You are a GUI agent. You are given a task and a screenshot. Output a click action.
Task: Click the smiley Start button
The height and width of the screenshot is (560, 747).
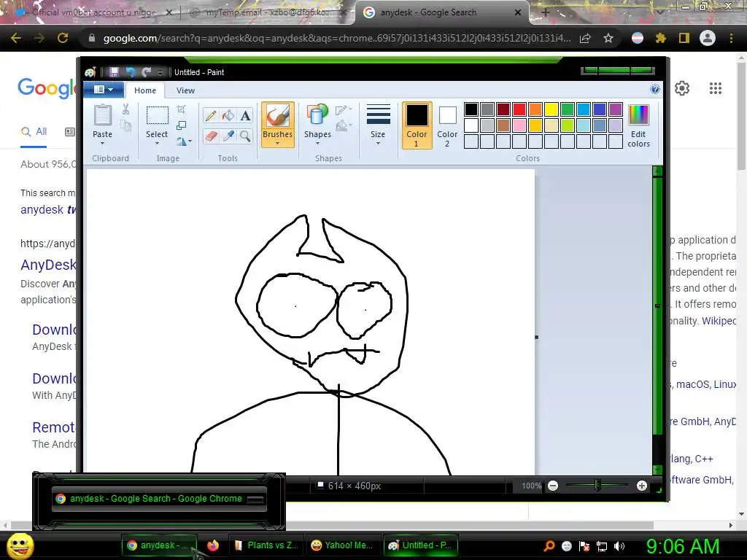[20, 545]
